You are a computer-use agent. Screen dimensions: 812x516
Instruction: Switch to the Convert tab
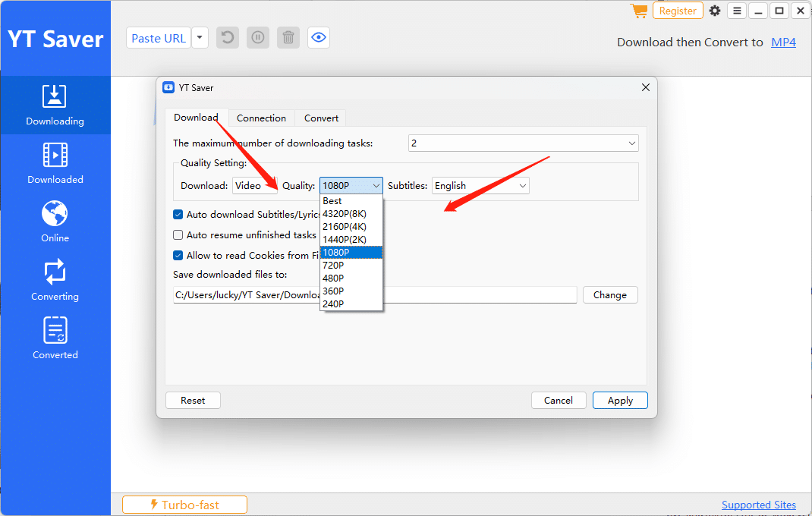tap(321, 118)
